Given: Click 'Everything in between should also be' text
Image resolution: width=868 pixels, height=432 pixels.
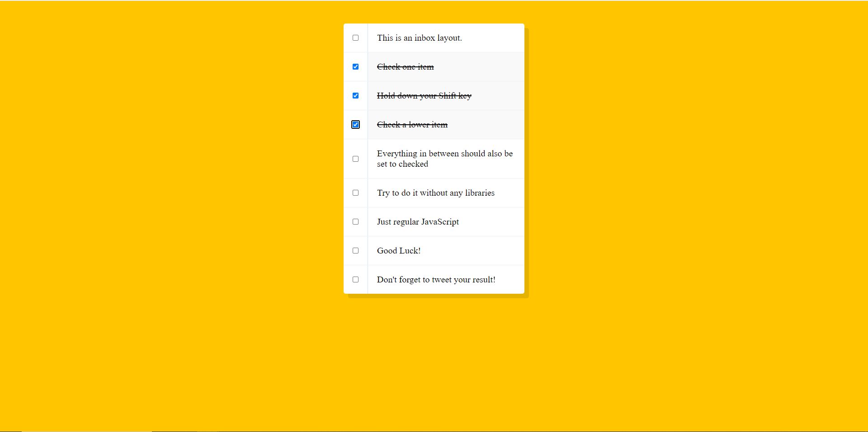Looking at the screenshot, I should 444,154.
